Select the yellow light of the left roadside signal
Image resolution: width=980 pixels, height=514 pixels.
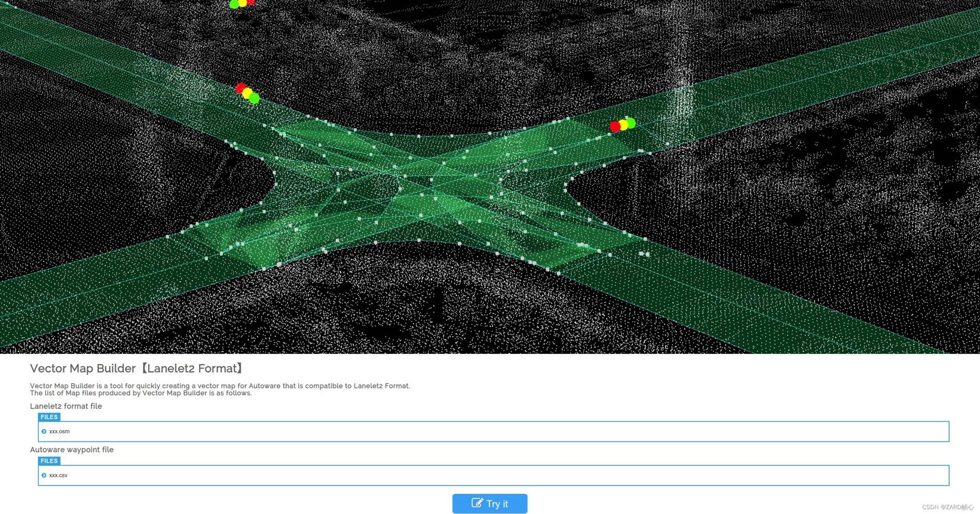coord(247,94)
